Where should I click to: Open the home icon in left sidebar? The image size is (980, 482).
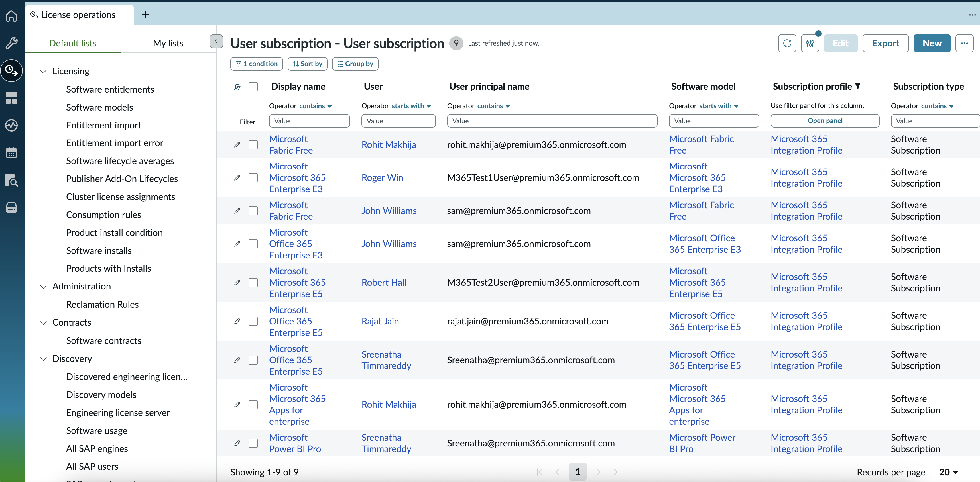11,16
